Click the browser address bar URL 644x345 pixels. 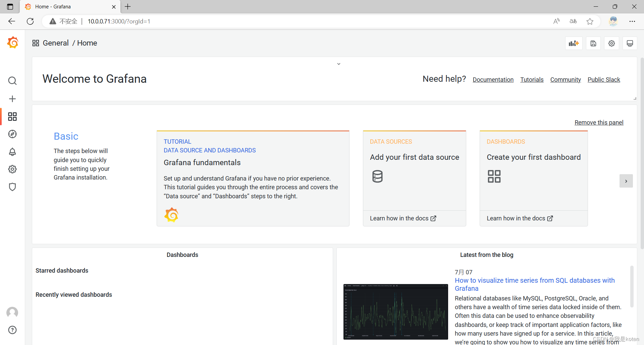coord(119,21)
